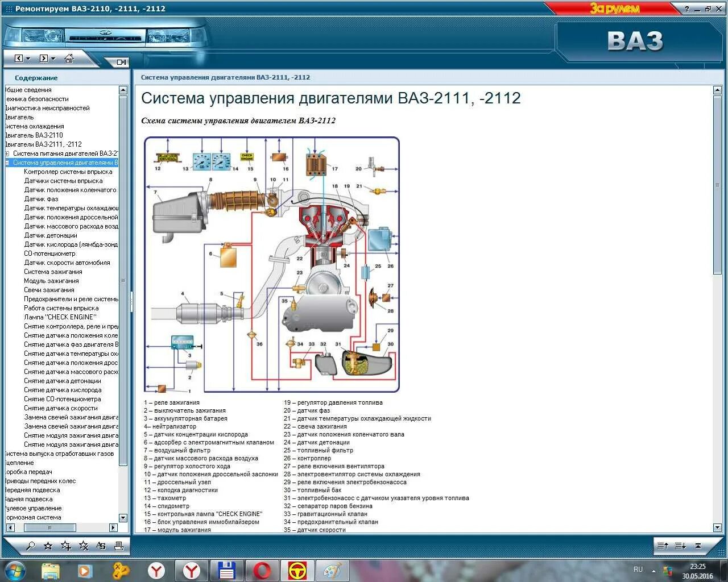Open 'Тормозная система' chapter
Viewport: 728px width, 582px height.
point(33,517)
